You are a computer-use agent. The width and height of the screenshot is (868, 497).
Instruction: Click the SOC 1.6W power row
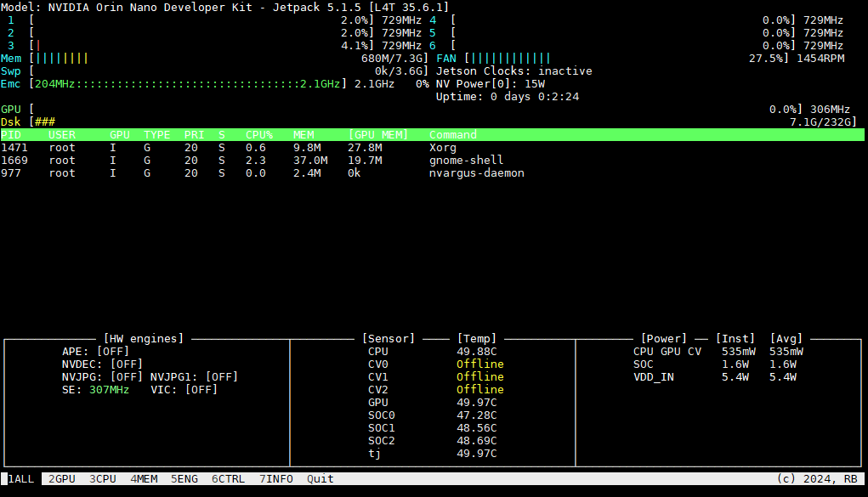715,364
